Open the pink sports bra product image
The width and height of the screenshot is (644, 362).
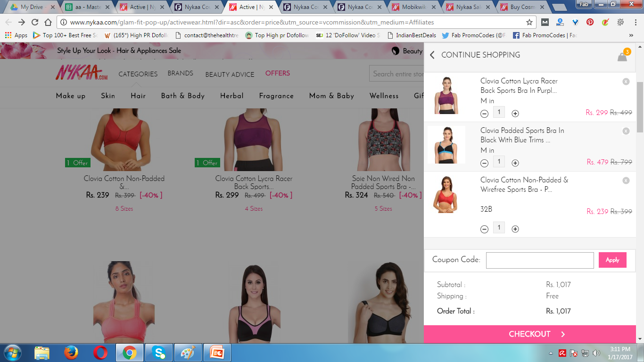coord(124,302)
